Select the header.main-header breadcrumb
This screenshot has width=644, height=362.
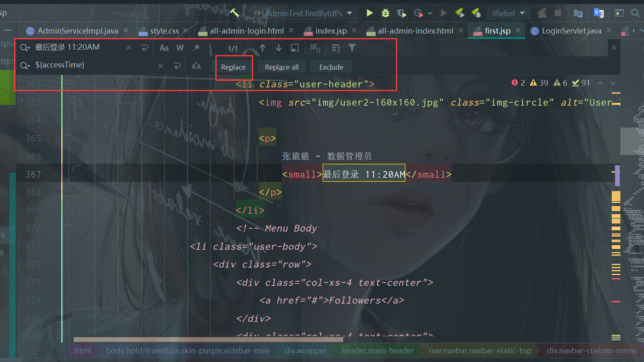click(378, 350)
